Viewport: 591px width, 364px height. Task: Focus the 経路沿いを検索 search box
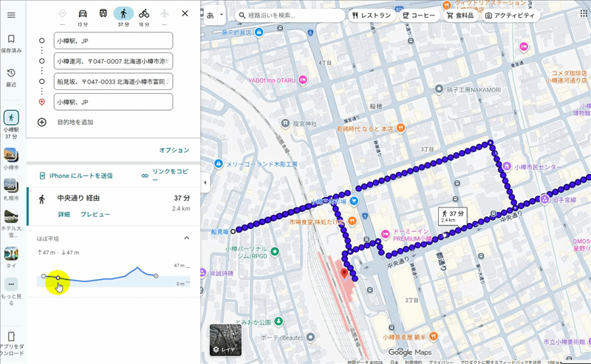tap(290, 16)
